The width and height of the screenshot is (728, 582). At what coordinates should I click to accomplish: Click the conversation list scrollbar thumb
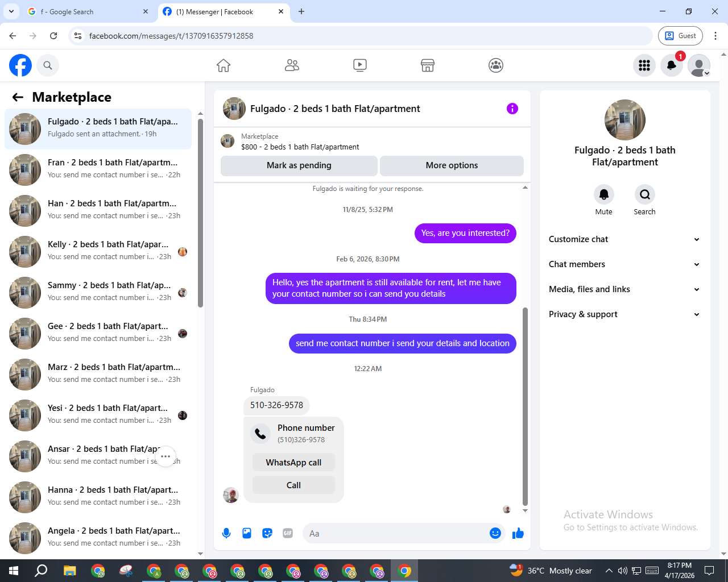(200, 213)
